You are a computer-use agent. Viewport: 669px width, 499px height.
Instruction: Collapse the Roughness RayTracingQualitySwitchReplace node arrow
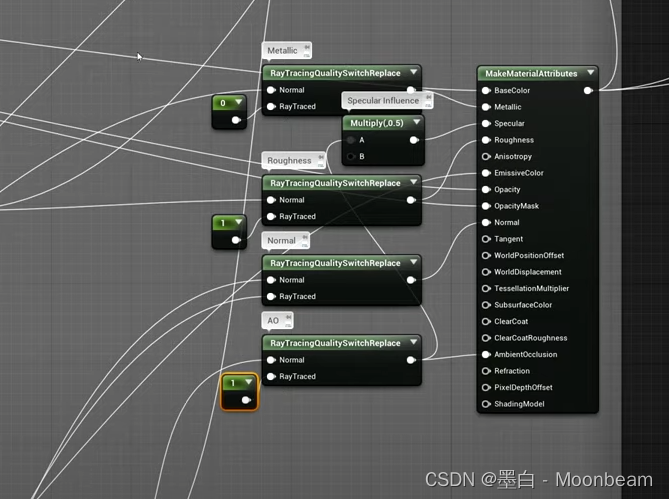tap(414, 182)
